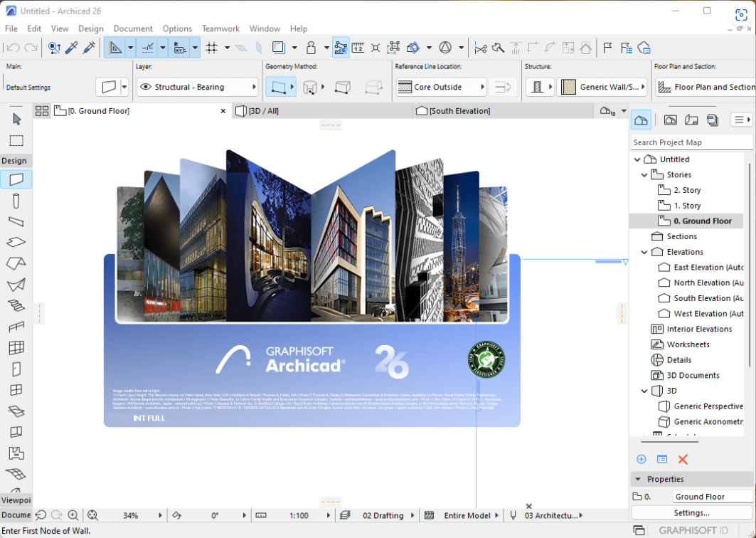
Task: Delete item with the red X icon
Action: click(683, 459)
